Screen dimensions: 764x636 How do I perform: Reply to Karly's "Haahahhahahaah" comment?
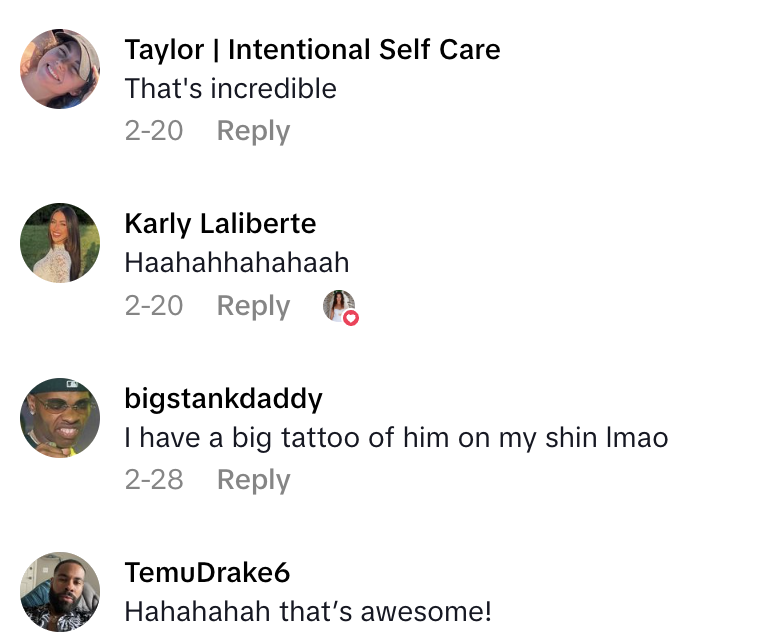253,306
